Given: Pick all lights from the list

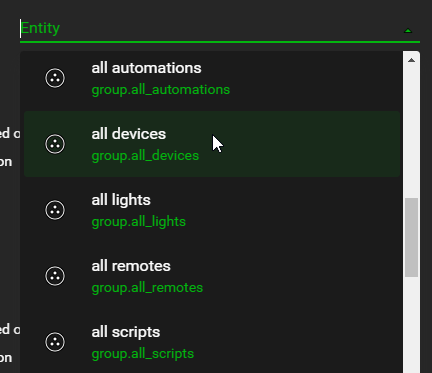Looking at the screenshot, I should click(212, 210).
